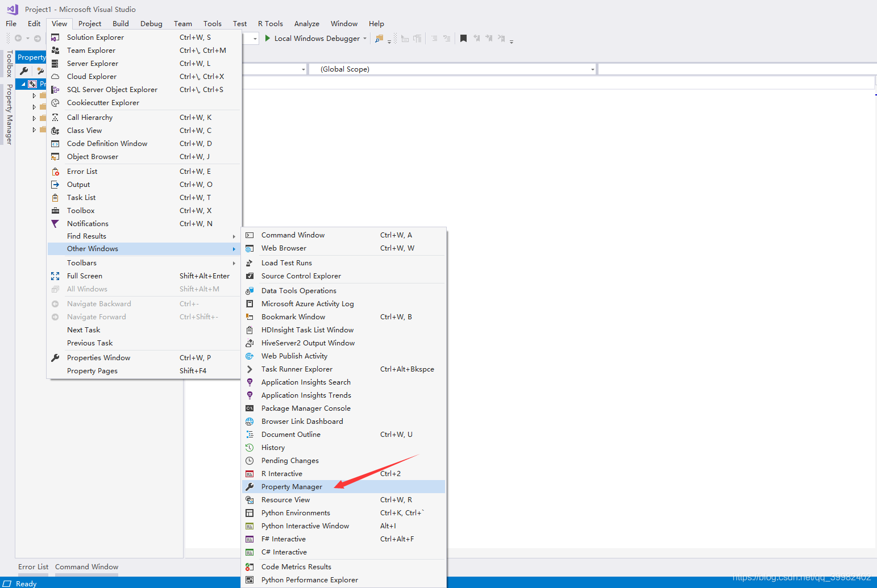Image resolution: width=877 pixels, height=588 pixels.
Task: Expand the Toolbars submenu arrow
Action: (234, 263)
